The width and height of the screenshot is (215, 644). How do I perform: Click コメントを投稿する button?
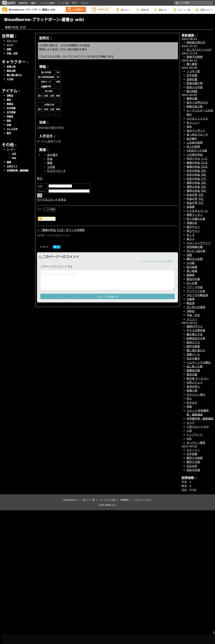107,296
